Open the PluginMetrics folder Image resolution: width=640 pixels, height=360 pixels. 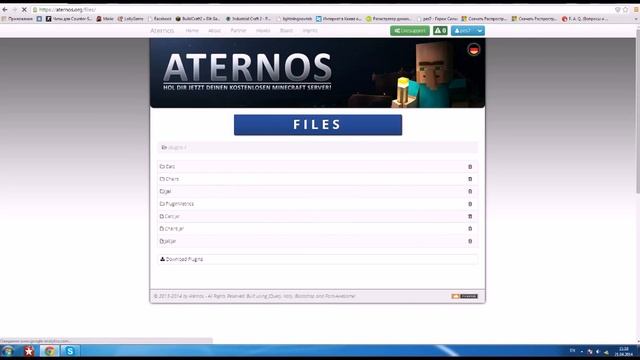click(x=177, y=204)
